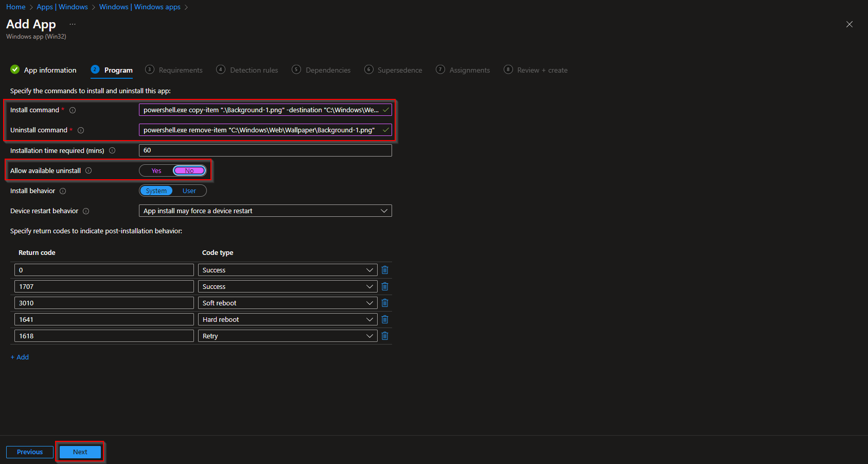The width and height of the screenshot is (868, 464).
Task: Add a new return code row
Action: coord(20,356)
